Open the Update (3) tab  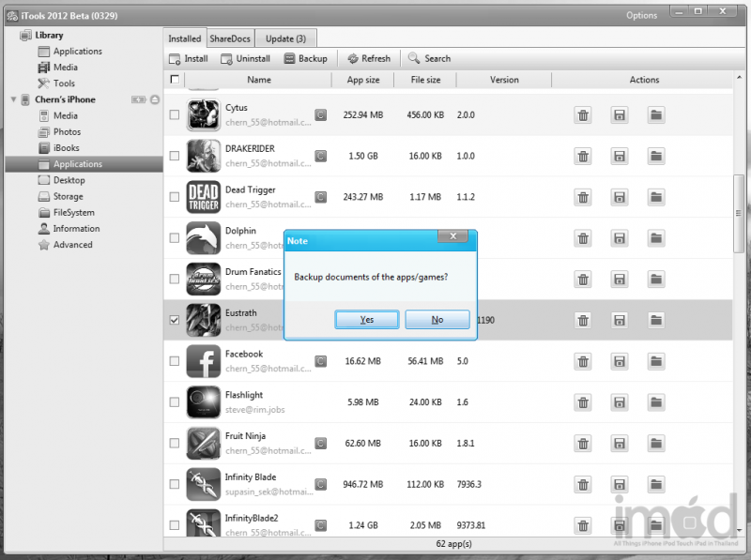[285, 38]
